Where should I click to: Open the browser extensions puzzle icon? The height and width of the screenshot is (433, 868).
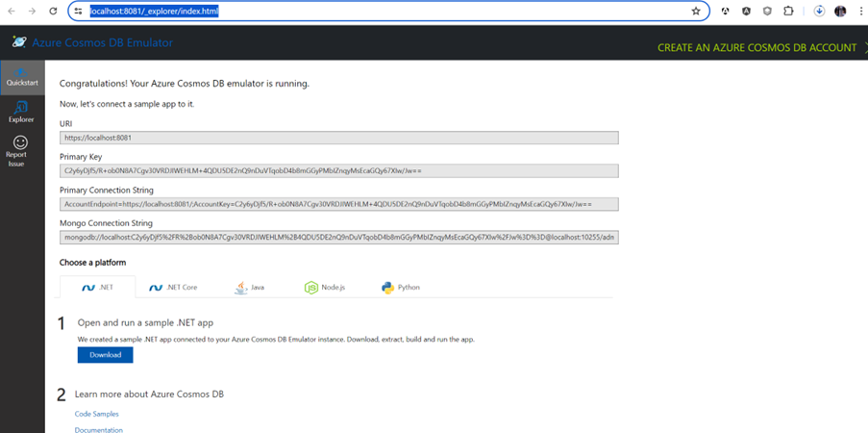tap(789, 12)
